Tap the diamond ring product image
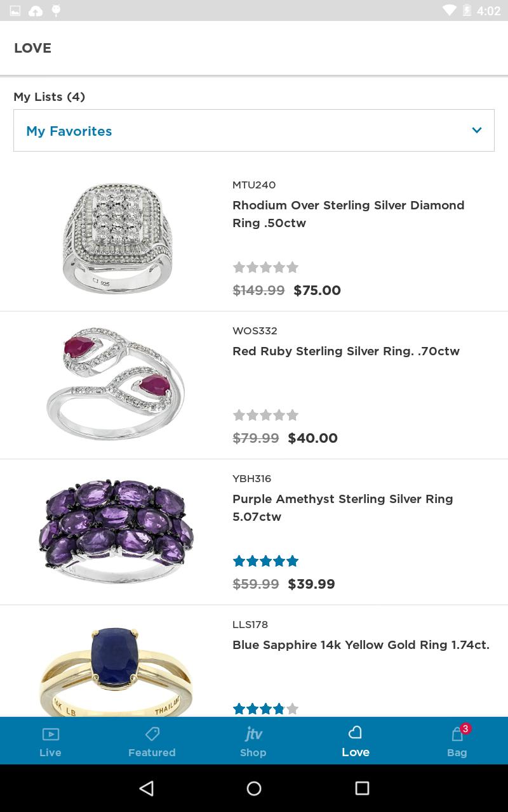This screenshot has height=812, width=508. [x=117, y=238]
